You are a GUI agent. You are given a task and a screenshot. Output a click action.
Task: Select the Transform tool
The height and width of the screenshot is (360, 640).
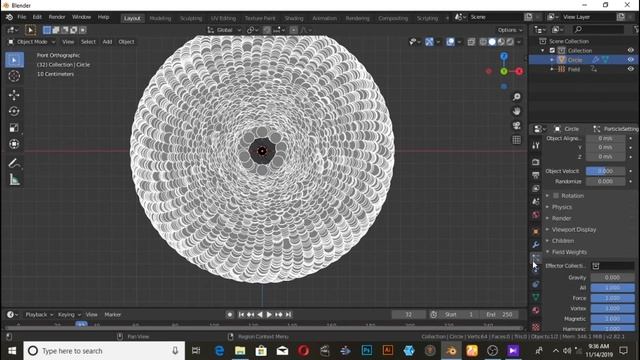click(14, 144)
